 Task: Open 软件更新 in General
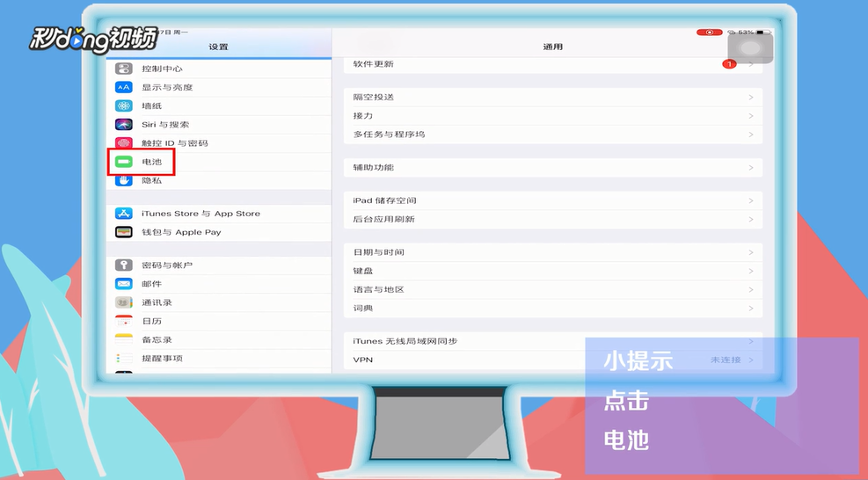pos(553,64)
